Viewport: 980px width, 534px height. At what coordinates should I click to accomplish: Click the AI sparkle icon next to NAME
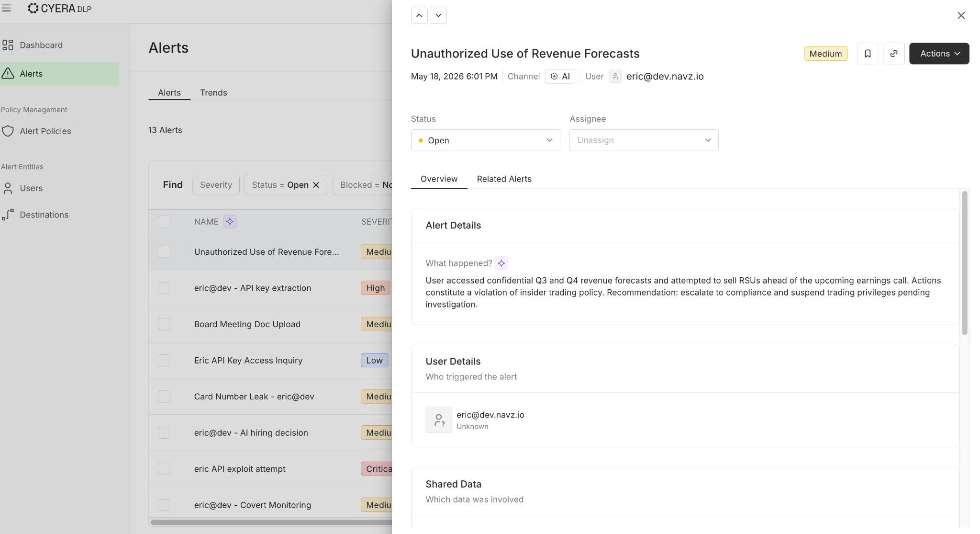(230, 222)
